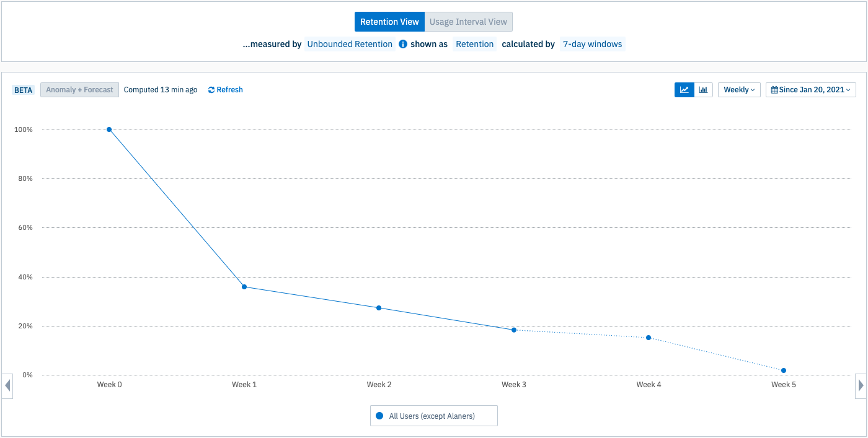Image resolution: width=868 pixels, height=438 pixels.
Task: Click the left scroll arrow of chart
Action: click(7, 386)
